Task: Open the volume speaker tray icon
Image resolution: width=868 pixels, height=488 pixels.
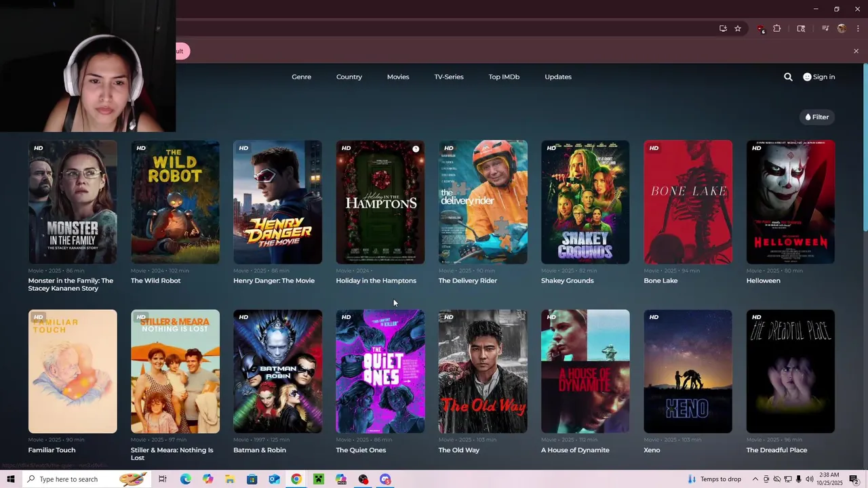Action: point(809,479)
